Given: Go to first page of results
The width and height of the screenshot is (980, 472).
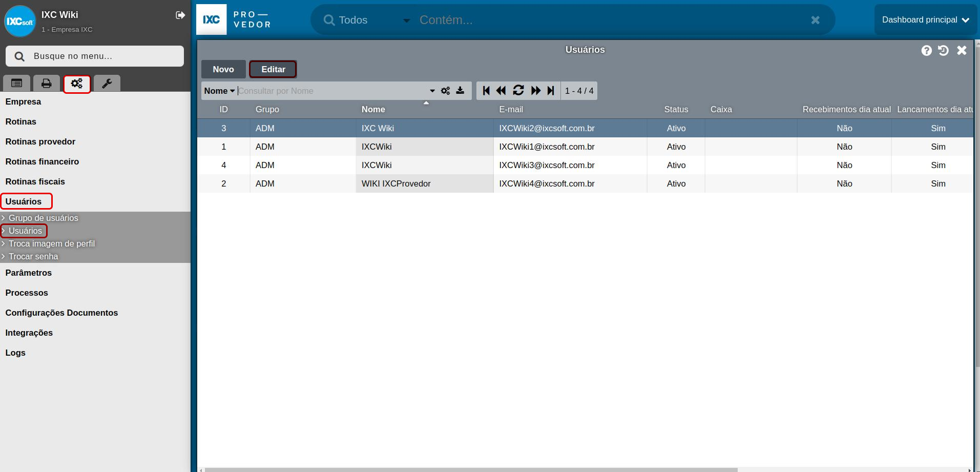Looking at the screenshot, I should click(486, 91).
